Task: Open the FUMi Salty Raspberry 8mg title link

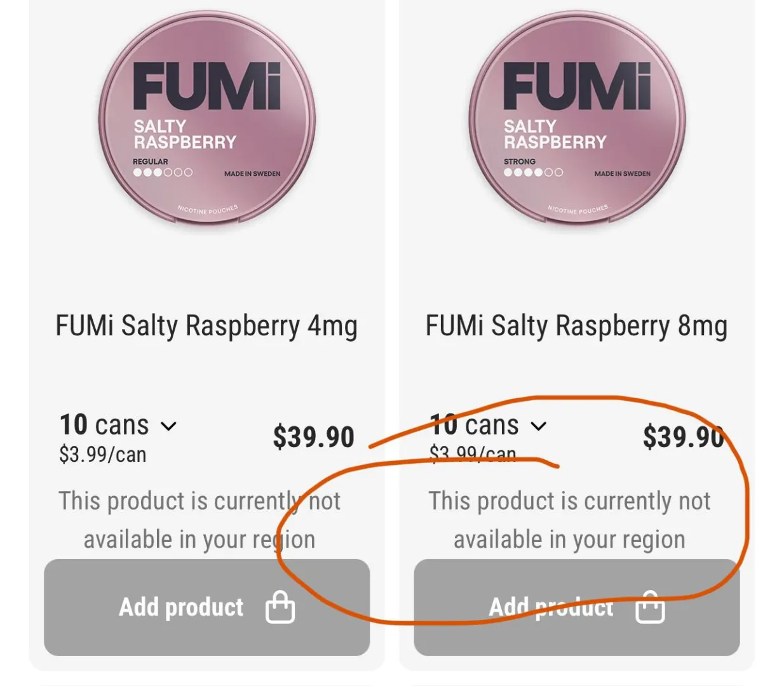Action: (576, 326)
